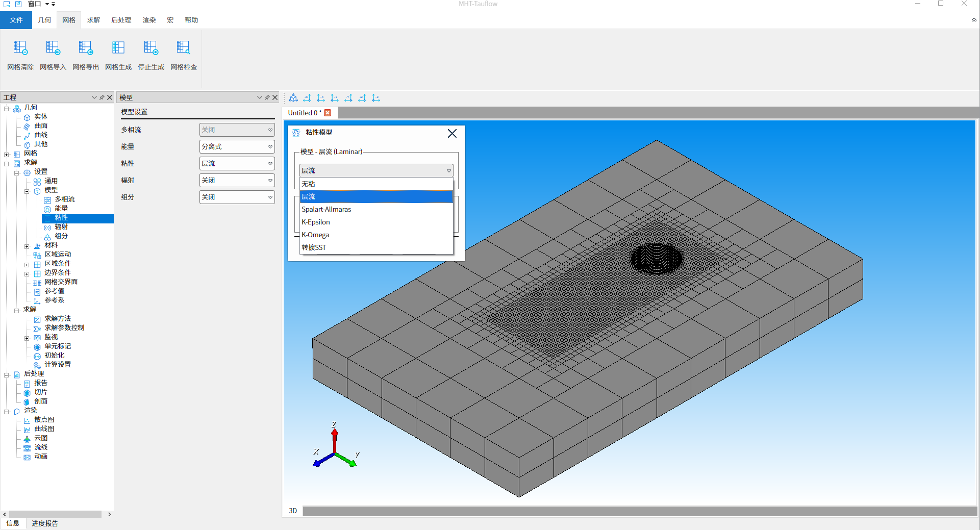This screenshot has width=980, height=530.
Task: Start 网格生成 mesh generation
Action: pyautogui.click(x=118, y=48)
